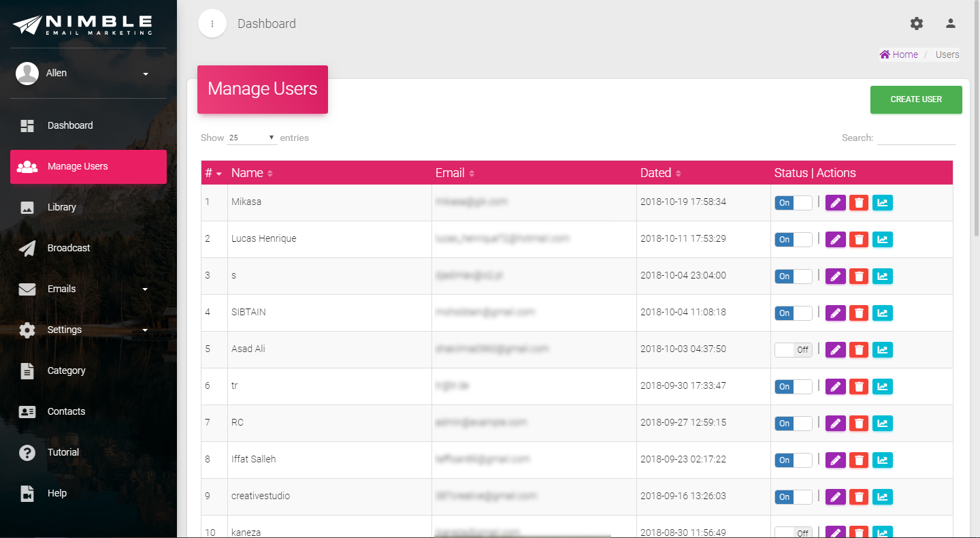Click the edit pencil icon for Mikasa
This screenshot has height=538, width=980.
pos(836,203)
